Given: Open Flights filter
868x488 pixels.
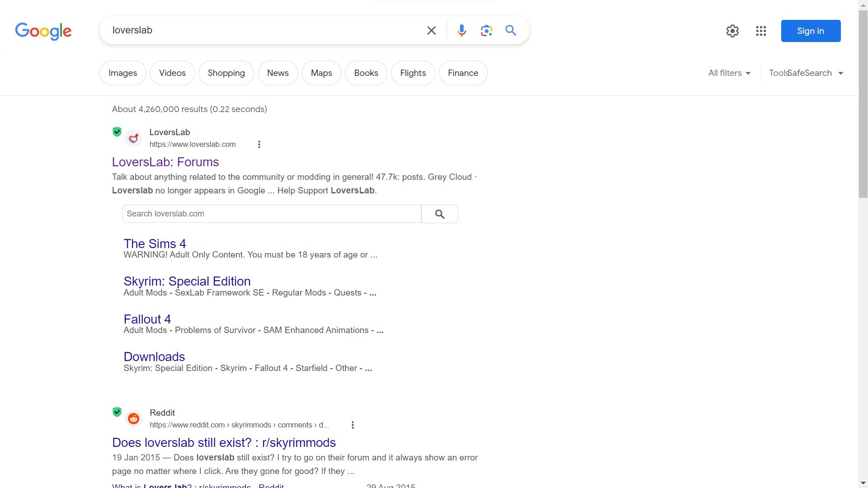Looking at the screenshot, I should click(413, 73).
